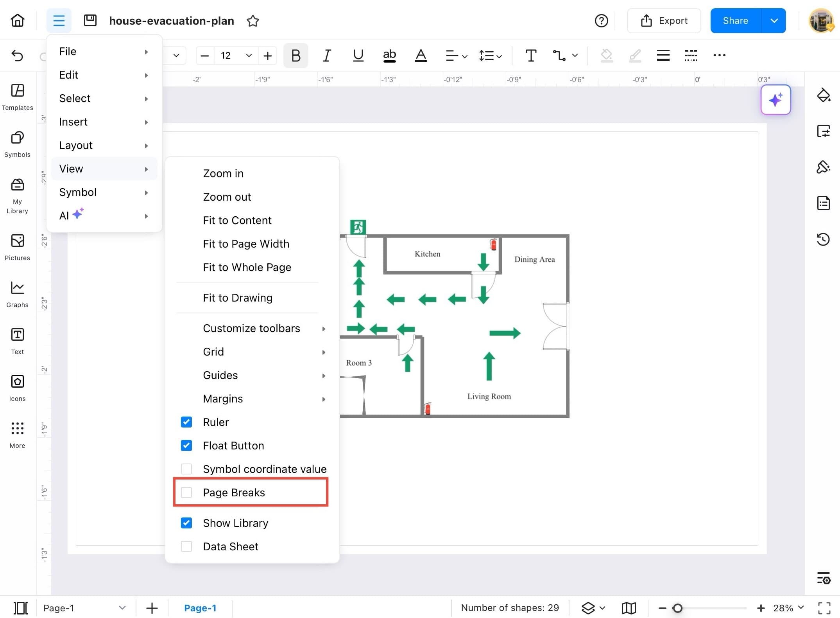Enable the Page Breaks checkbox
The width and height of the screenshot is (840, 618).
(186, 492)
